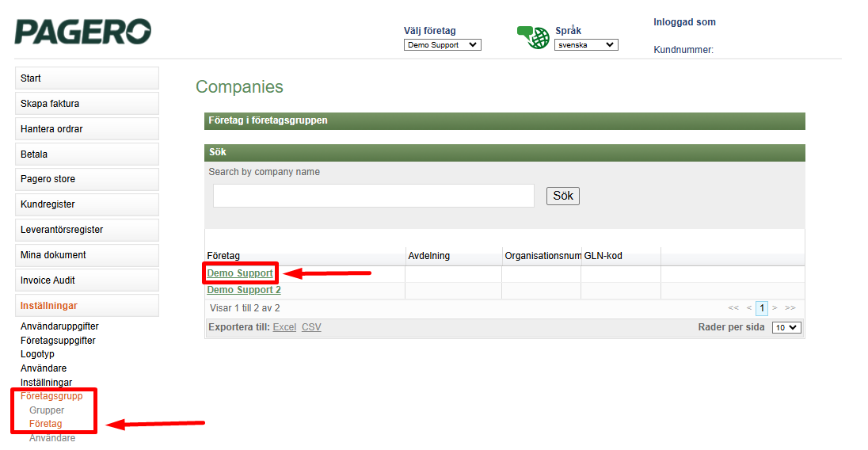Open black Inställningar submenu item
This screenshot has height=450, width=868.
[47, 383]
